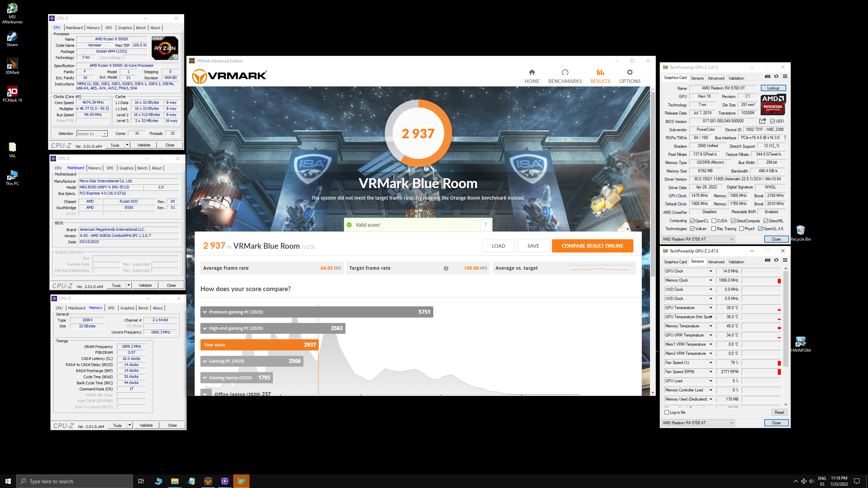Image resolution: width=868 pixels, height=488 pixels.
Task: Open Memory Clock sensor dropdown
Action: point(711,280)
